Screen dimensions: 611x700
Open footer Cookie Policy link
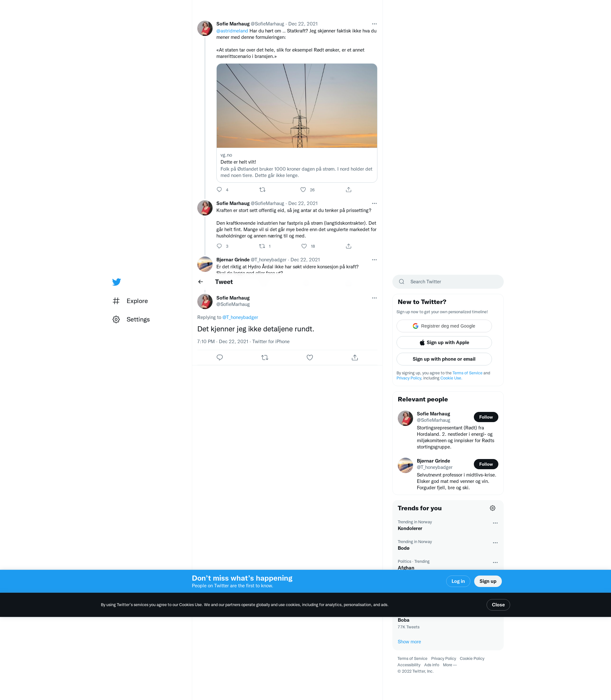[472, 659]
